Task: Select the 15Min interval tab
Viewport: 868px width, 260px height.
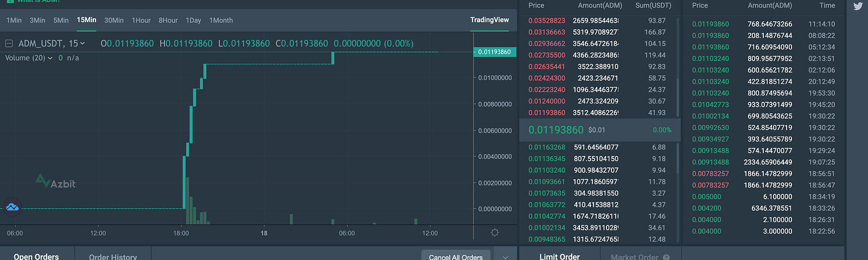Action: click(x=86, y=20)
